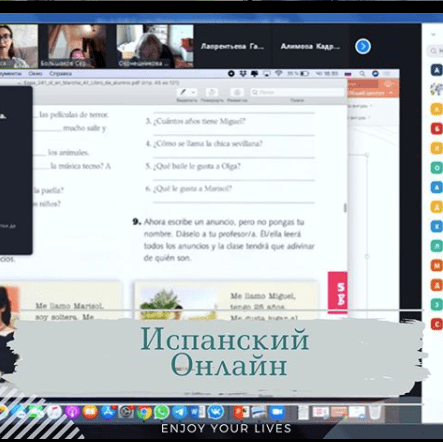Select the red С participant avatar
443x442 pixels.
coord(436,324)
